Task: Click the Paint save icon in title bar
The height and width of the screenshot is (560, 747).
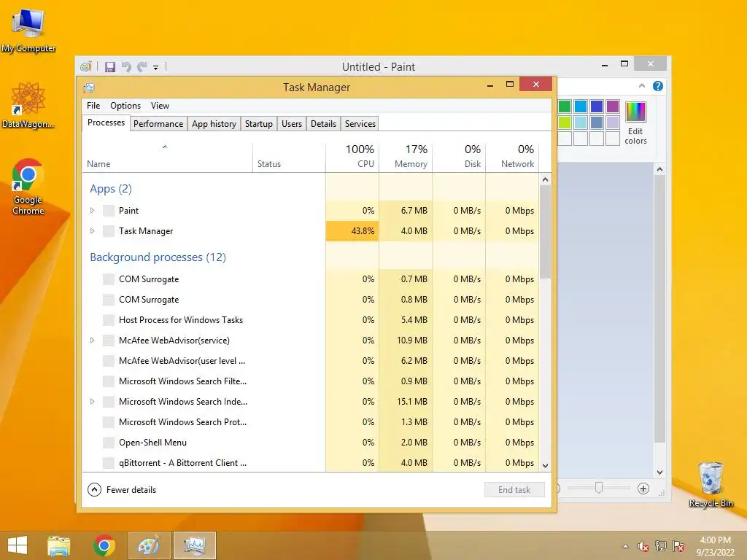Action: [110, 66]
